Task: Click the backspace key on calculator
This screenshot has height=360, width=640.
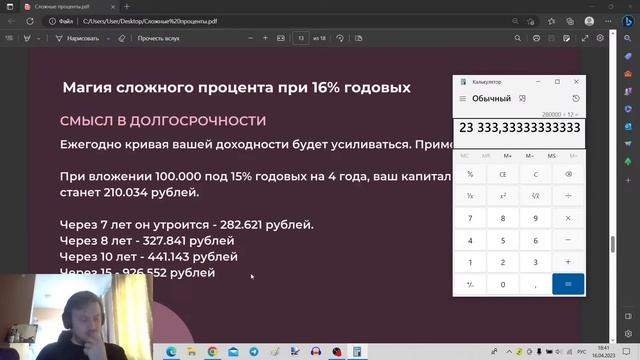Action: click(568, 174)
